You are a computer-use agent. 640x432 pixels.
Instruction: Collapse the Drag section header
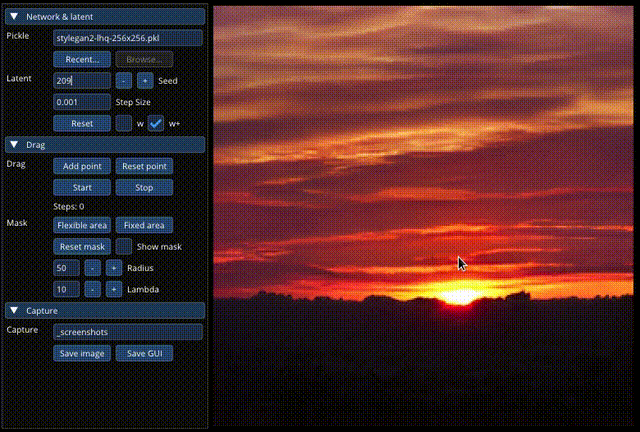tap(105, 145)
